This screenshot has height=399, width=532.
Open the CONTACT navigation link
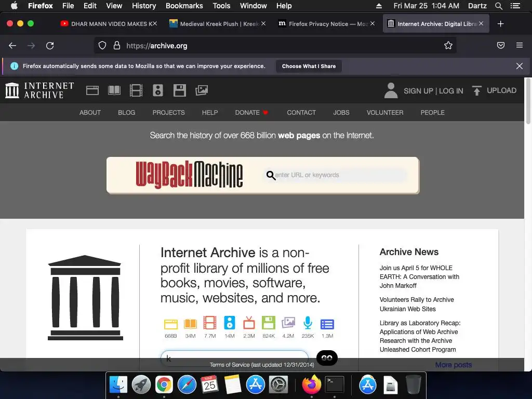pos(301,113)
